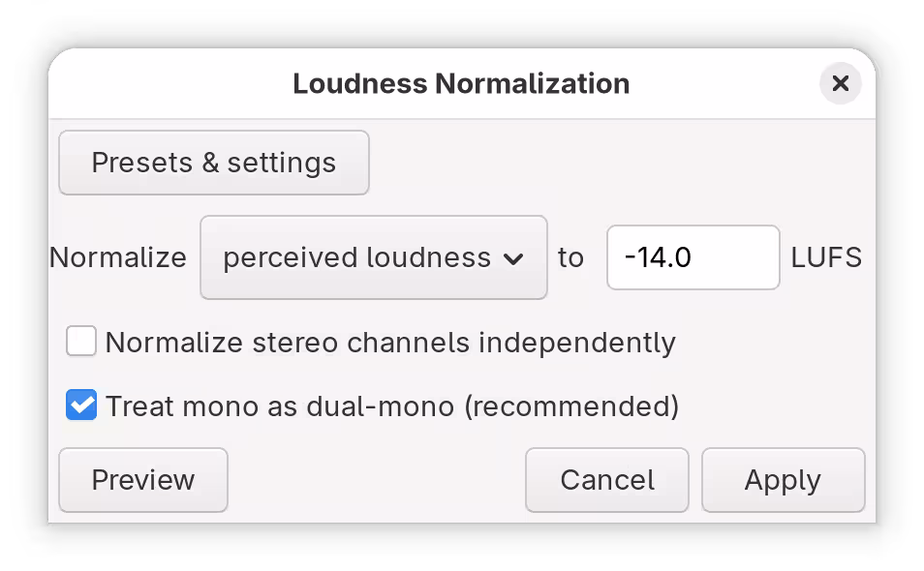Uncheck the dual-mono recommended option
The image size is (924, 571).
(80, 405)
